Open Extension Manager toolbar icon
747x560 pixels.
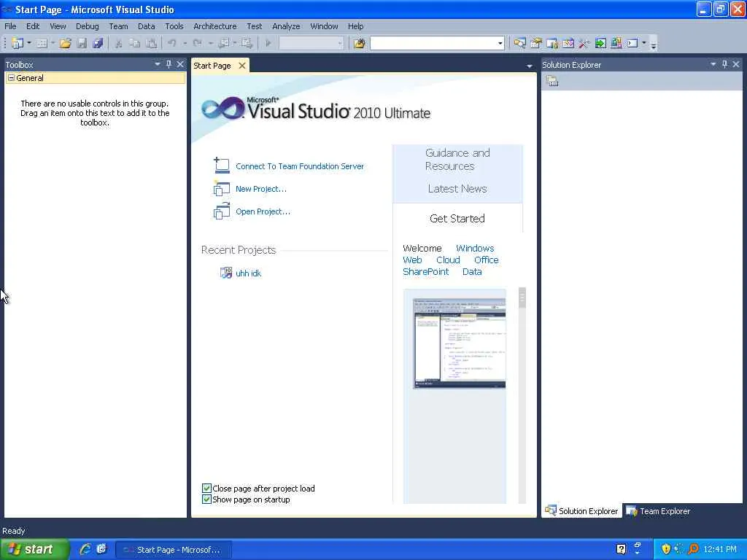pos(616,43)
